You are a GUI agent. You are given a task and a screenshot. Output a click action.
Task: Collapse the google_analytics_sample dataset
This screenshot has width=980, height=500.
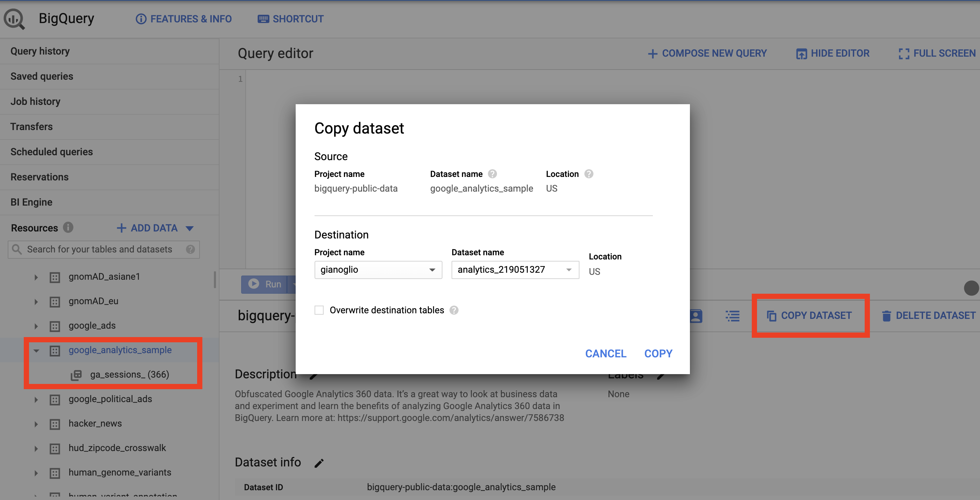[x=36, y=350]
